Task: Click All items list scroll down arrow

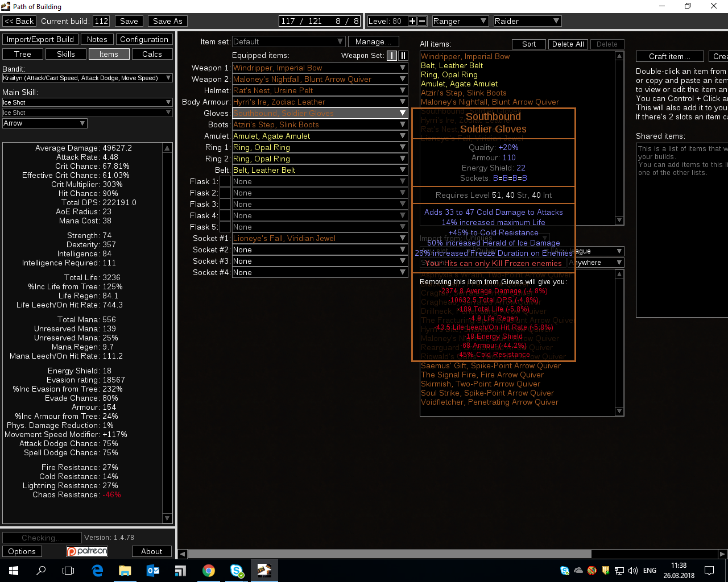Action: (619, 221)
